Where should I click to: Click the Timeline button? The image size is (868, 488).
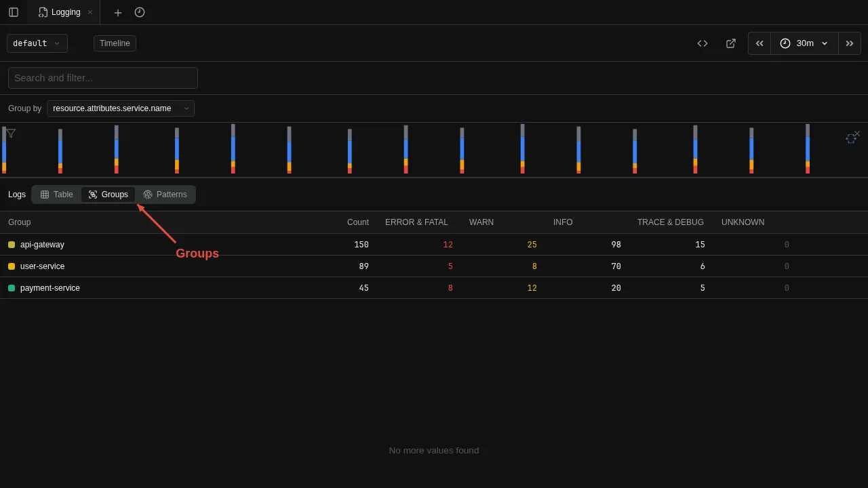click(x=115, y=43)
